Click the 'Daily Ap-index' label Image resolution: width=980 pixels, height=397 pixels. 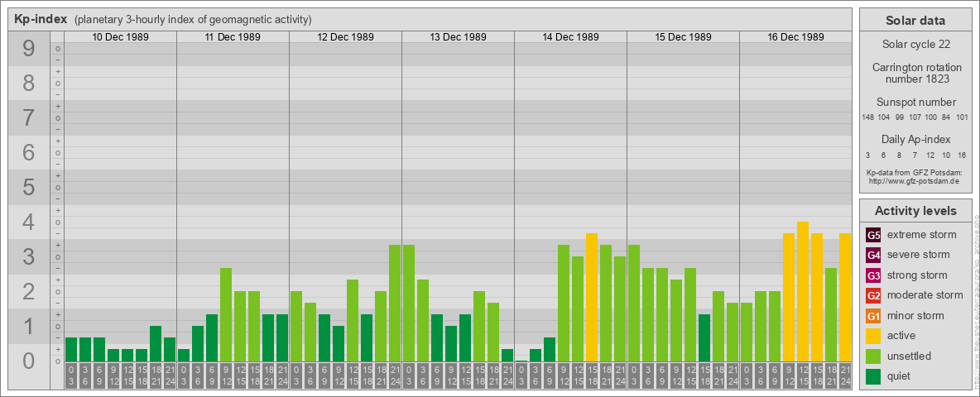tap(915, 139)
